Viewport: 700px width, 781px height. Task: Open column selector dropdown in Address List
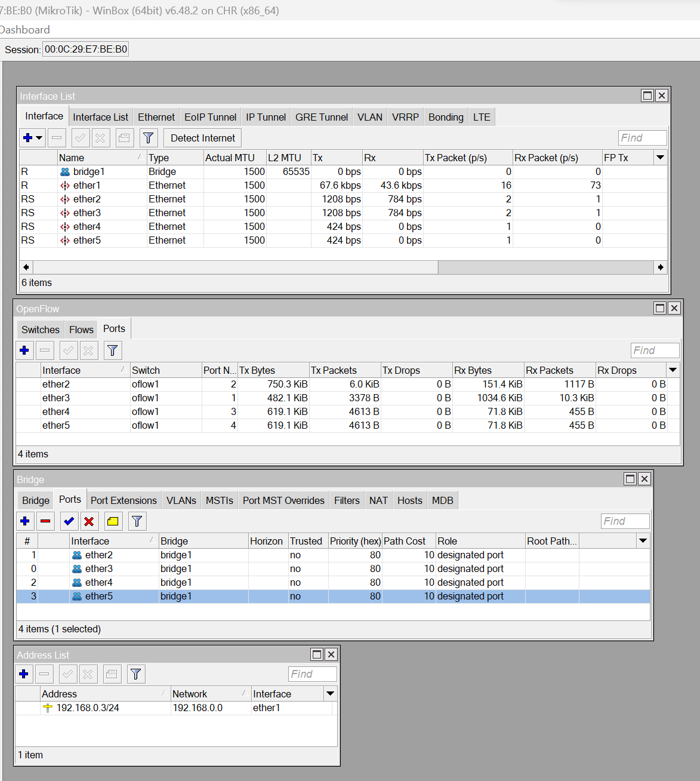click(330, 694)
